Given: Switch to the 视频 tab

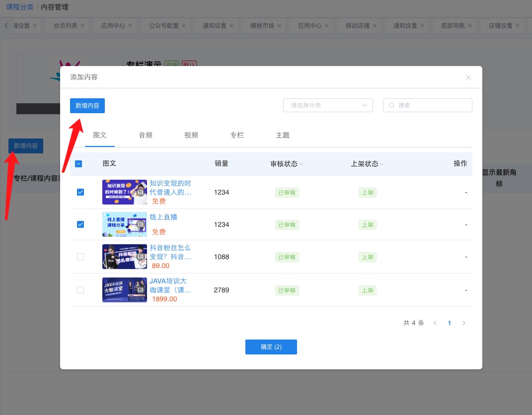Looking at the screenshot, I should 191,135.
